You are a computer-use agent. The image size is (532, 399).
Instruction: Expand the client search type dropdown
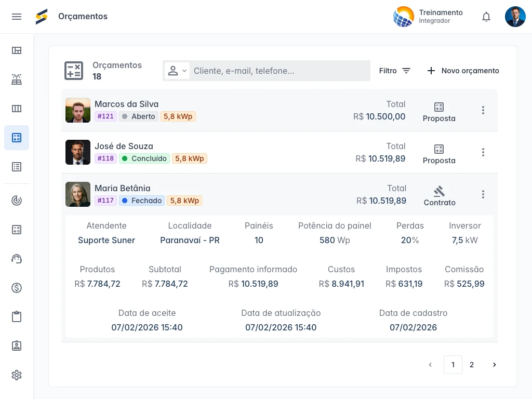pos(177,71)
